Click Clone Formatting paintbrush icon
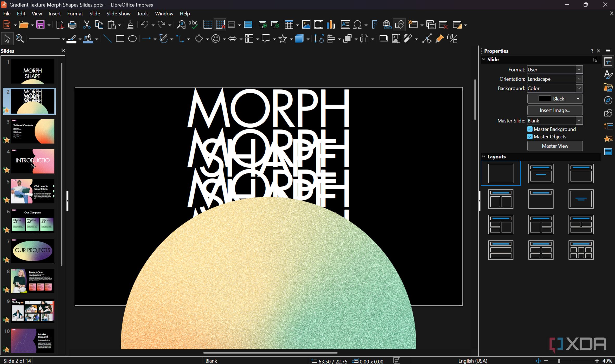This screenshot has width=615, height=364. tap(130, 25)
